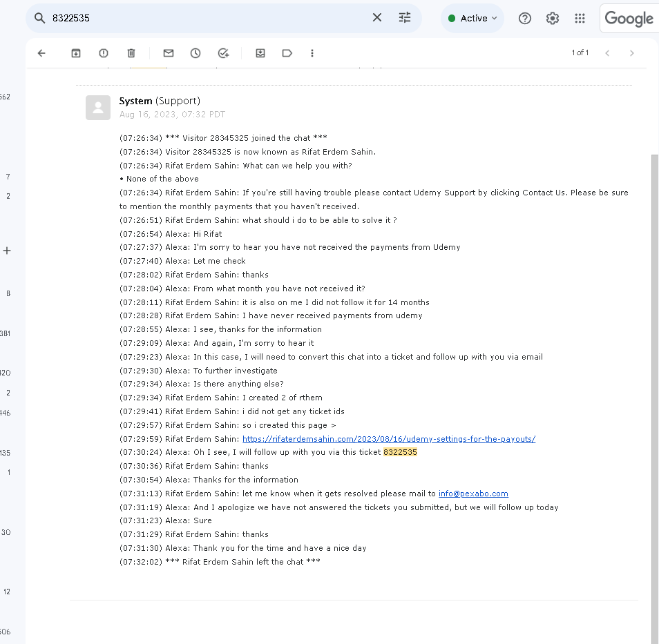Click the line 'Alexa: Hi Rifat'
The image size is (659, 644).
click(x=171, y=234)
